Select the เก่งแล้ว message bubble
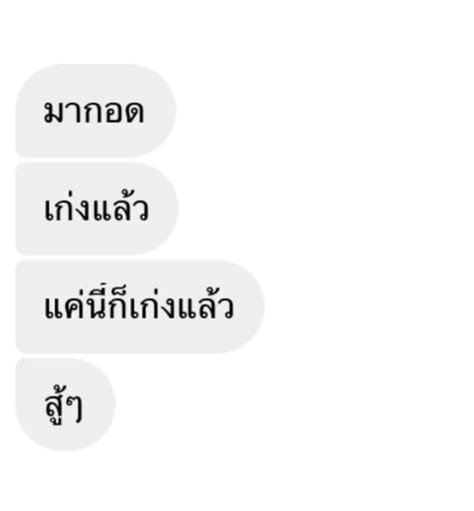Screen dimensions: 474x511 point(97,208)
